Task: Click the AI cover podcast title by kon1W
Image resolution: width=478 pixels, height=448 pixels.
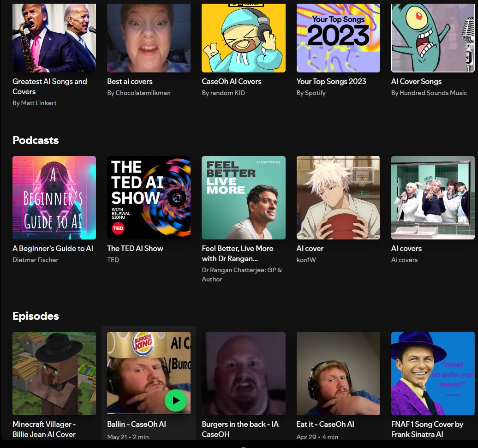Action: [310, 248]
